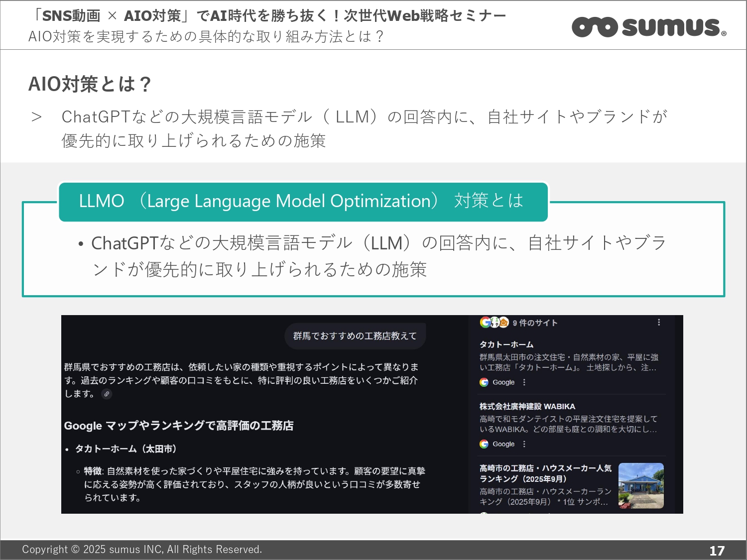Click the Google favicon under タカトーホーム
This screenshot has width=747, height=560.
click(x=484, y=382)
